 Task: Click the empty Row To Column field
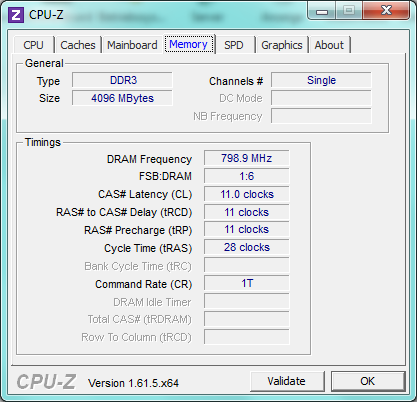pyautogui.click(x=247, y=337)
